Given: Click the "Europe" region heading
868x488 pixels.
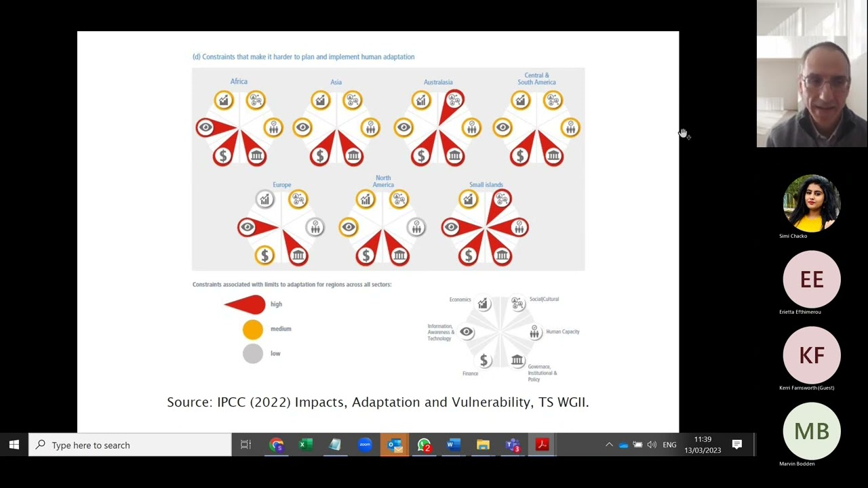Looking at the screenshot, I should click(282, 184).
